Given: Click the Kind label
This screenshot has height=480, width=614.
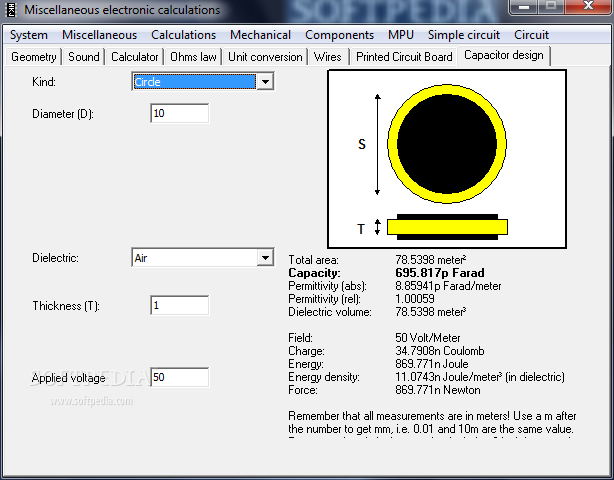Looking at the screenshot, I should coord(44,82).
